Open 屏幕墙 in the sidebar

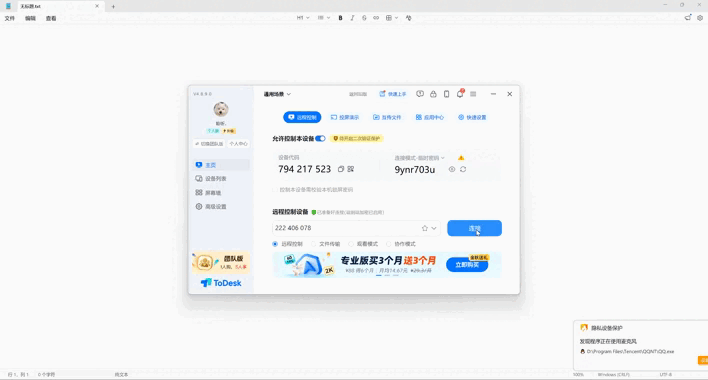(x=221, y=193)
